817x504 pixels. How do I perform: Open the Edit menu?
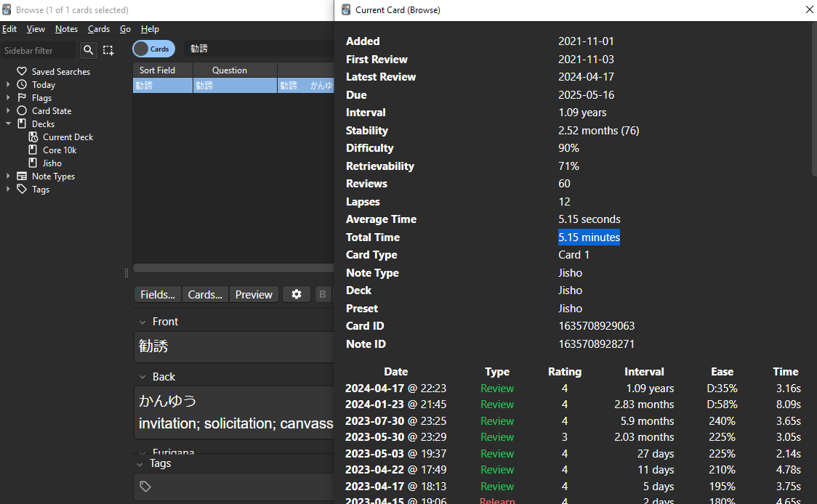tap(9, 28)
